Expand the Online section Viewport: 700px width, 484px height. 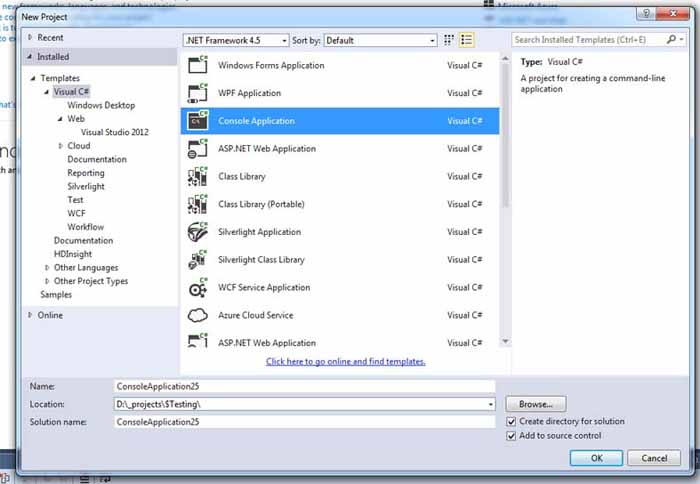pos(30,315)
